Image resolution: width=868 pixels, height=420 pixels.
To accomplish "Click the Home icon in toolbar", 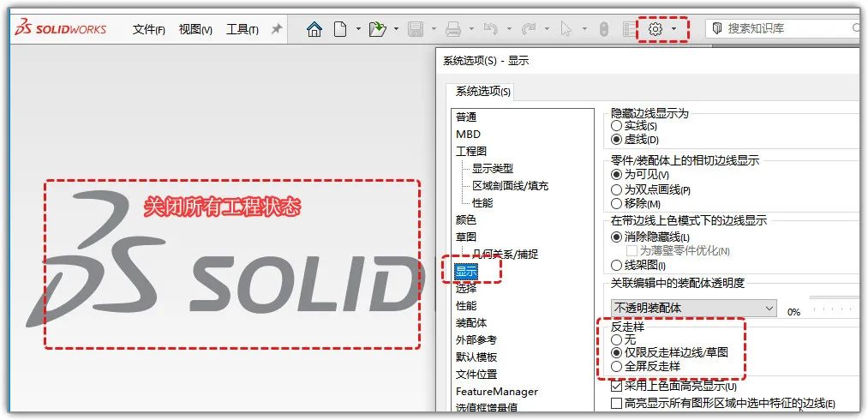I will pos(314,30).
